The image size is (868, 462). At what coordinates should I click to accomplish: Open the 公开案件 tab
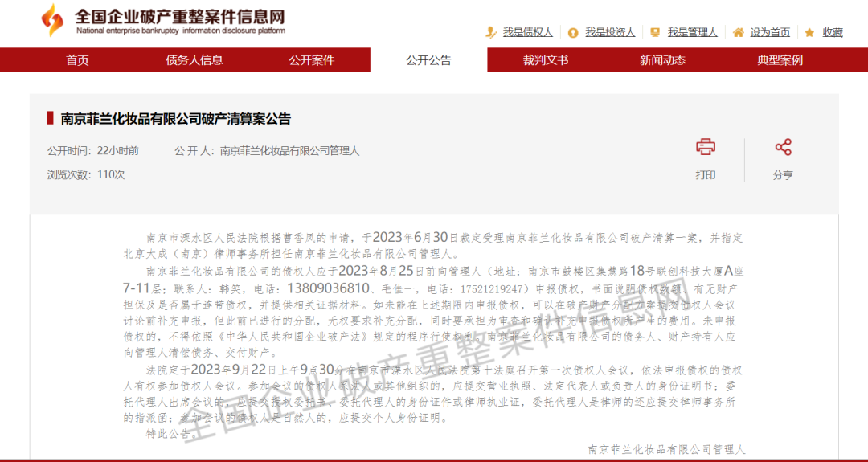coord(312,60)
